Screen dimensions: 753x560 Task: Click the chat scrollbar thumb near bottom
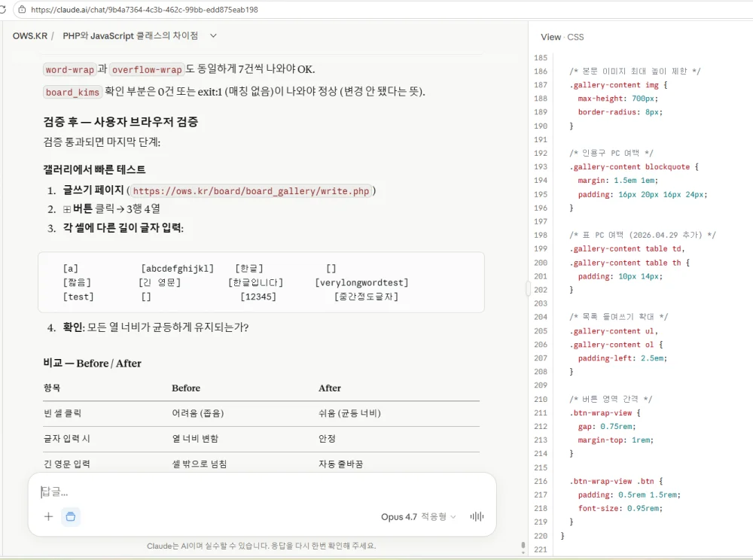pos(523,546)
